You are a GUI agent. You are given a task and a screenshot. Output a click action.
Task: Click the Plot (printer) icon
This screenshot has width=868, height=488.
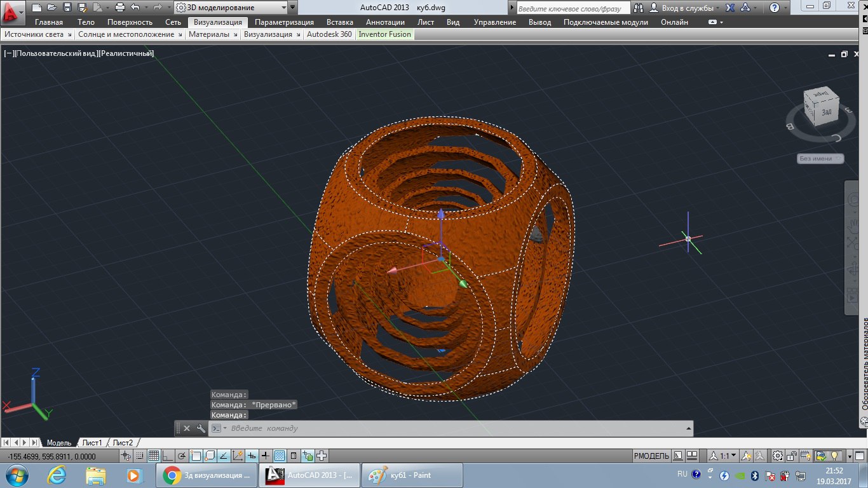coord(119,8)
